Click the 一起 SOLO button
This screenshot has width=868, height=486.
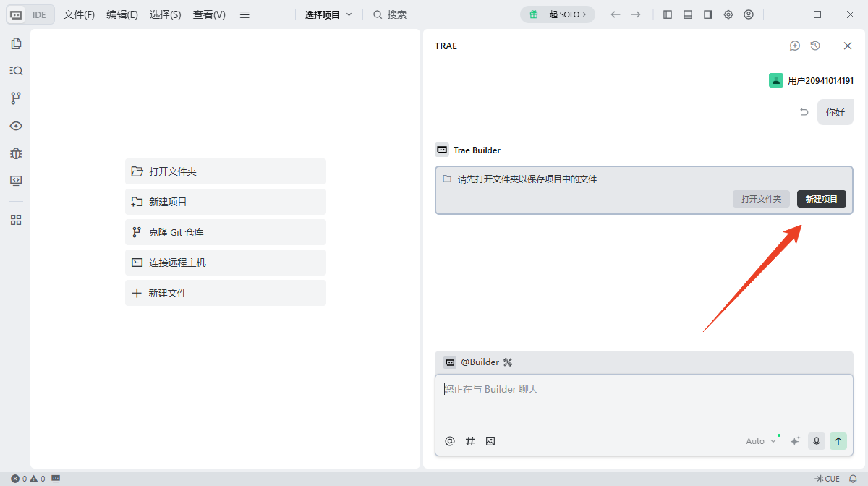click(557, 14)
